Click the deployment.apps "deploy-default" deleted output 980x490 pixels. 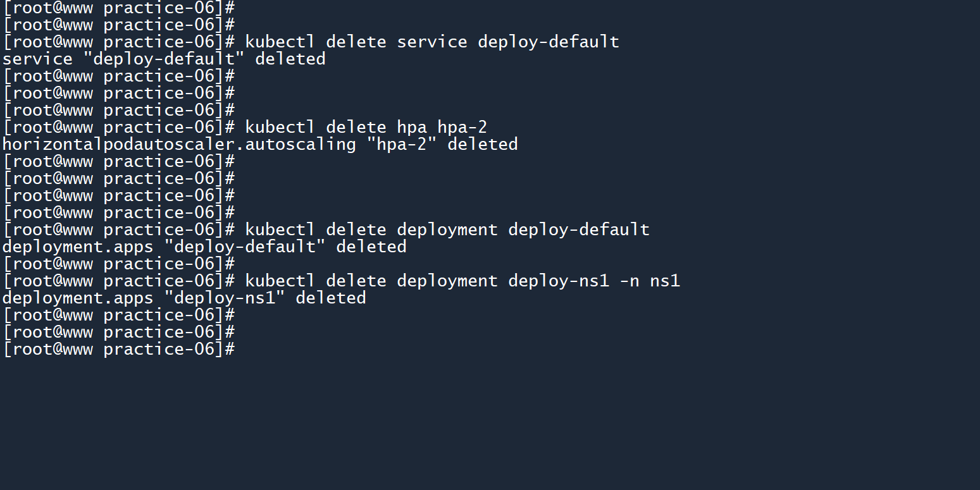coord(204,247)
